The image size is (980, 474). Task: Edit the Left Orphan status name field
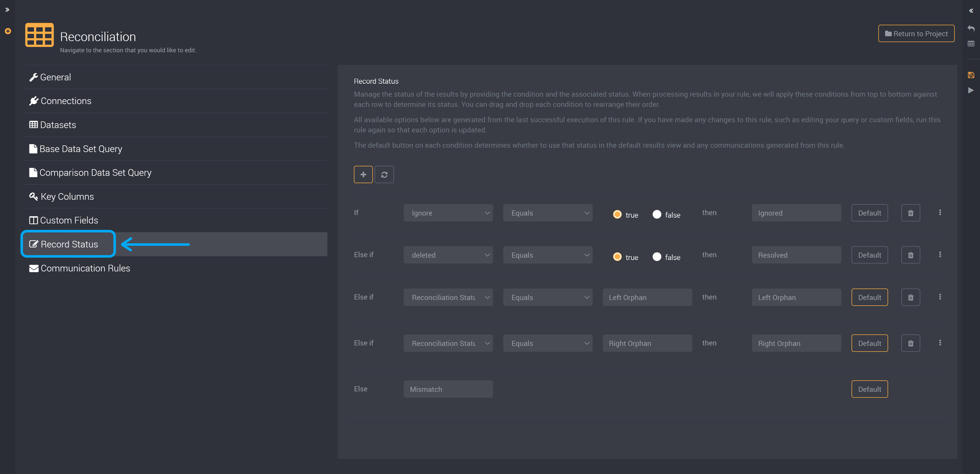pyautogui.click(x=796, y=297)
